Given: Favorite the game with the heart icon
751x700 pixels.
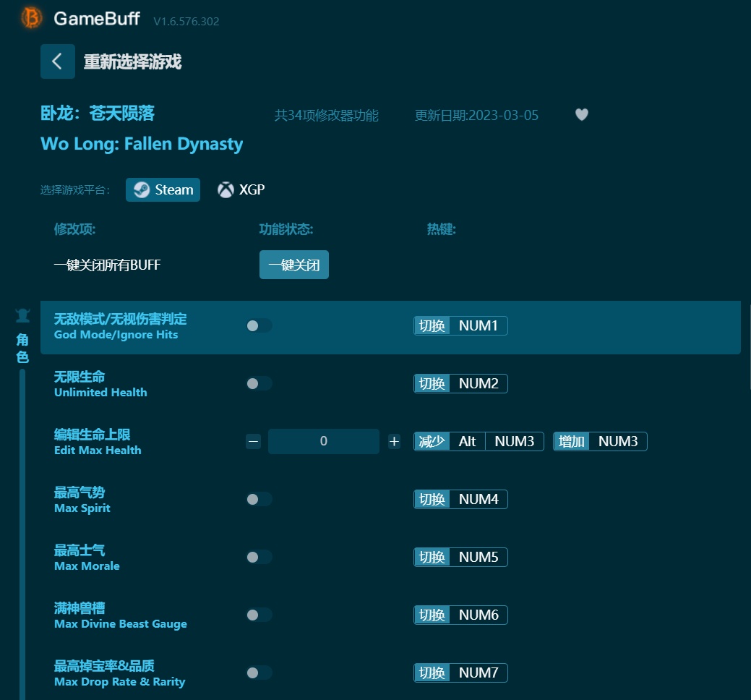Looking at the screenshot, I should pyautogui.click(x=581, y=114).
